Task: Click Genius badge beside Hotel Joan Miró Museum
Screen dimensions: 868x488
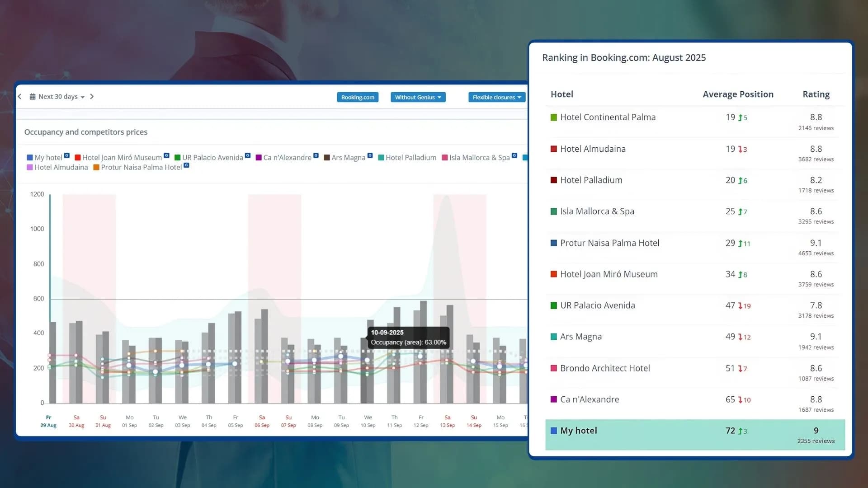Action: [166, 155]
